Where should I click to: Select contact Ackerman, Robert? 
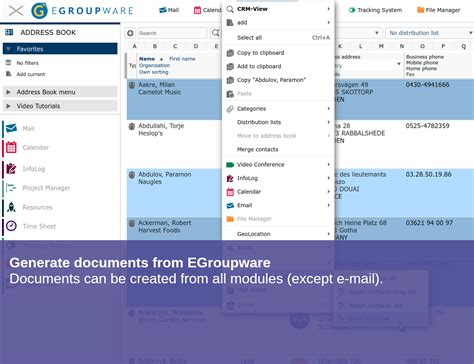tap(165, 223)
